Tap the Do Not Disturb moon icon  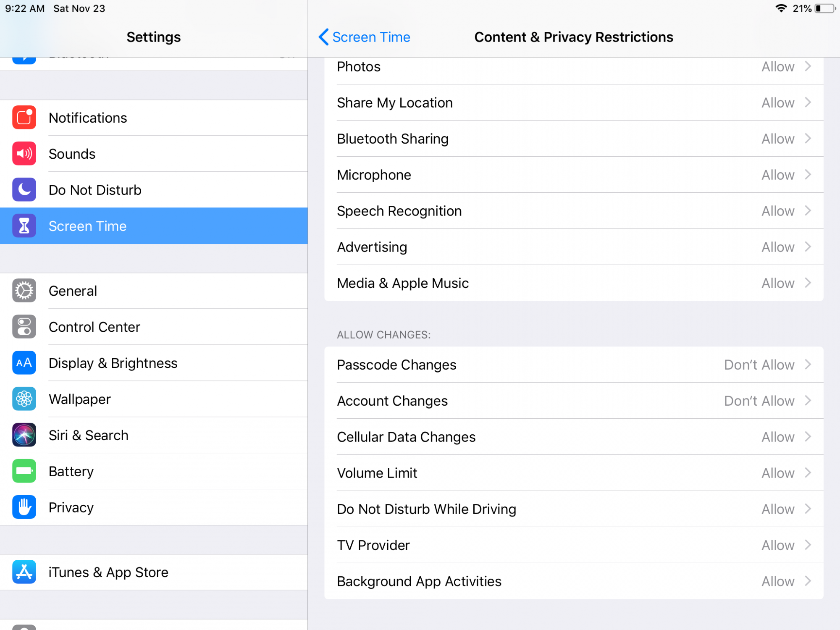(x=24, y=190)
